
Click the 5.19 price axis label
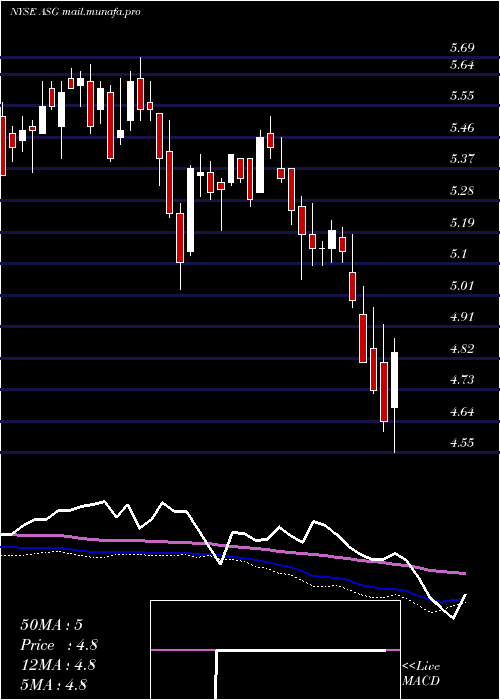462,222
